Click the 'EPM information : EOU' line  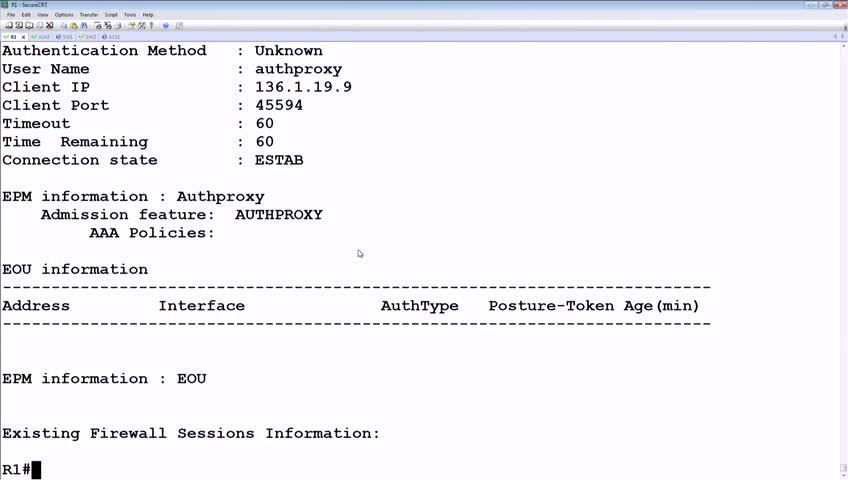[x=104, y=379]
